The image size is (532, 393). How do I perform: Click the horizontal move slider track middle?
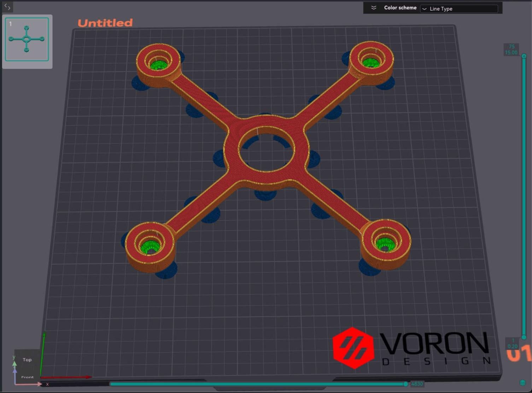pos(258,384)
